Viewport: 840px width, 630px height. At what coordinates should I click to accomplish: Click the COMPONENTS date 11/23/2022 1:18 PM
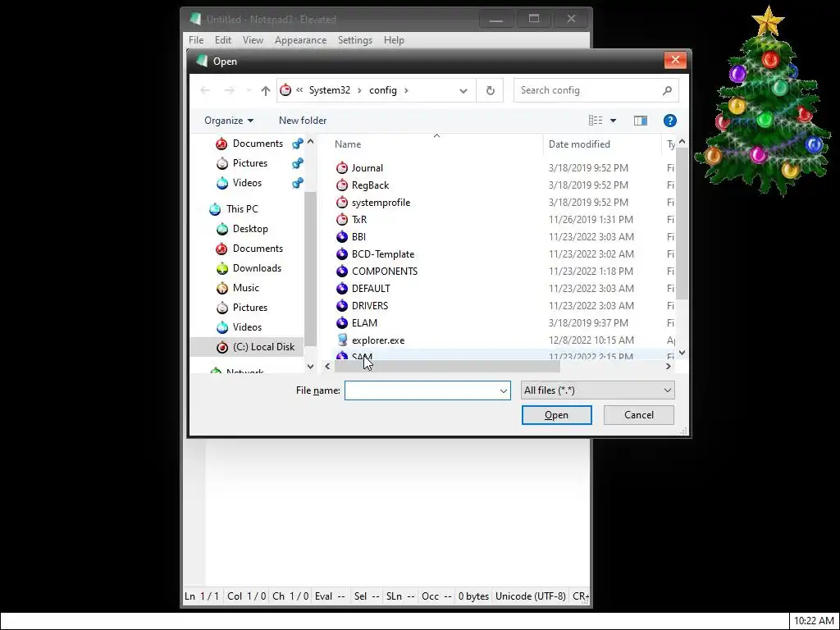coord(591,271)
